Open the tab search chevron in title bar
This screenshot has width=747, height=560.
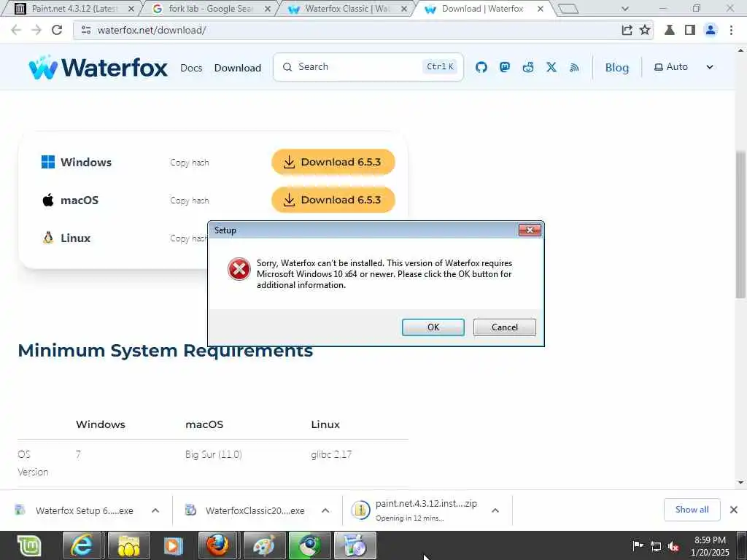[625, 9]
